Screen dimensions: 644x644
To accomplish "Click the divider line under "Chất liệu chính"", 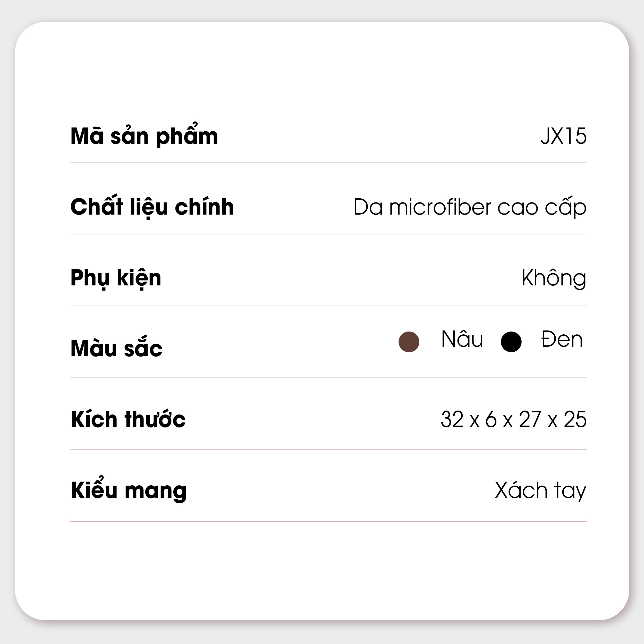I will [x=328, y=234].
